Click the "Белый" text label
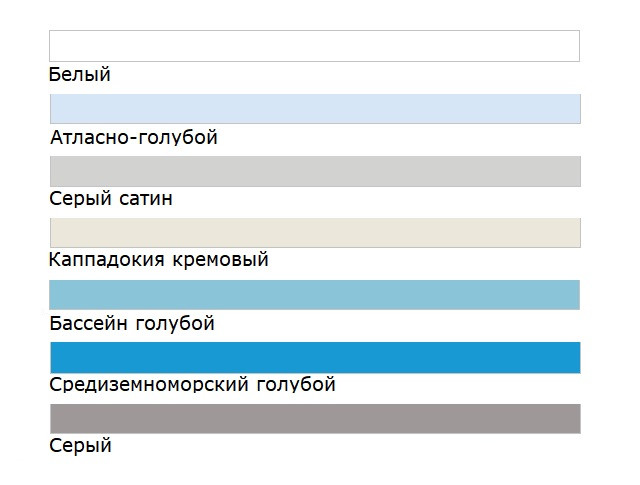The width and height of the screenshot is (640, 485). click(79, 75)
